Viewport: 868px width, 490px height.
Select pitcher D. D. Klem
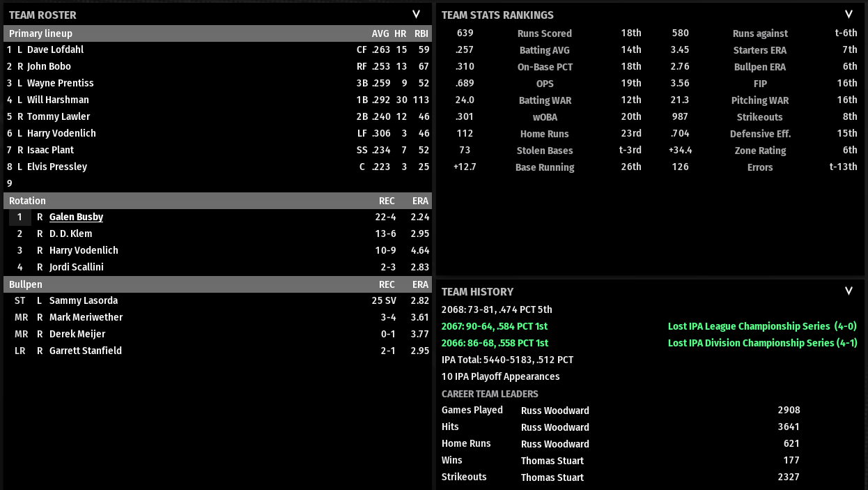(x=70, y=233)
